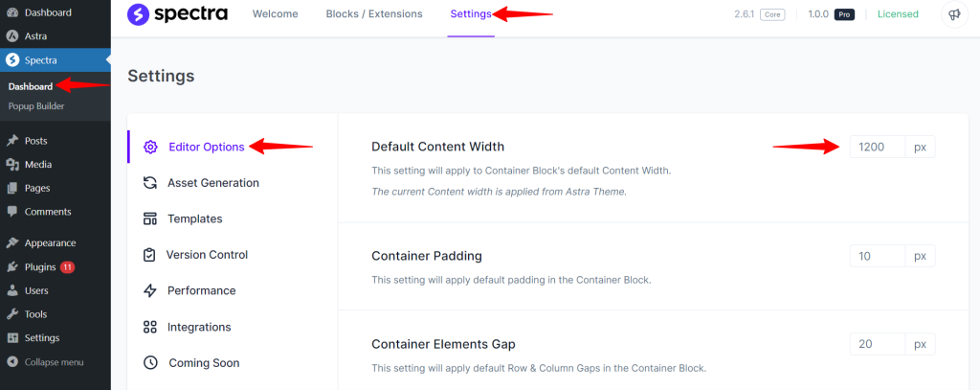Open the Welcome tab
This screenshot has width=980, height=390.
pos(275,14)
